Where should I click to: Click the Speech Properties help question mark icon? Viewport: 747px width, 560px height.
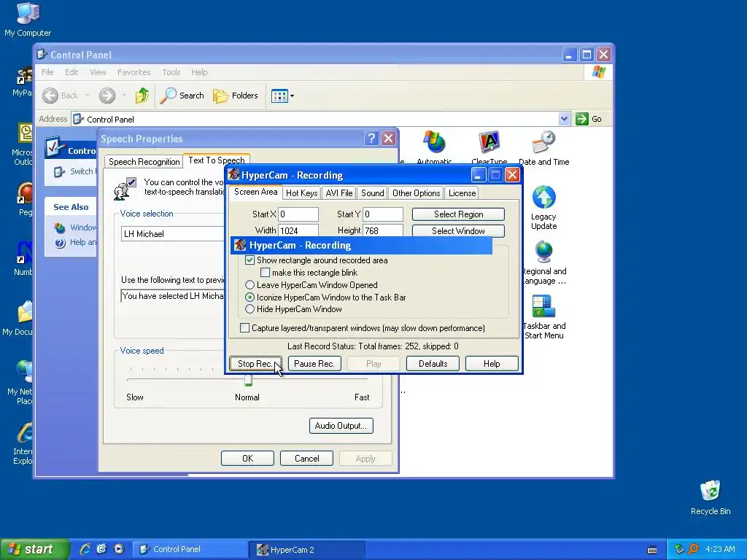click(x=371, y=139)
